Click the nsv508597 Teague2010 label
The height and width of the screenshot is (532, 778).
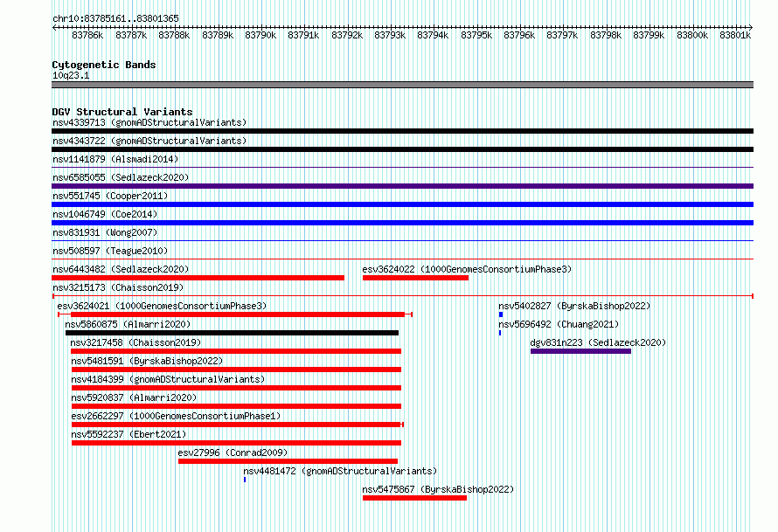coord(110,251)
